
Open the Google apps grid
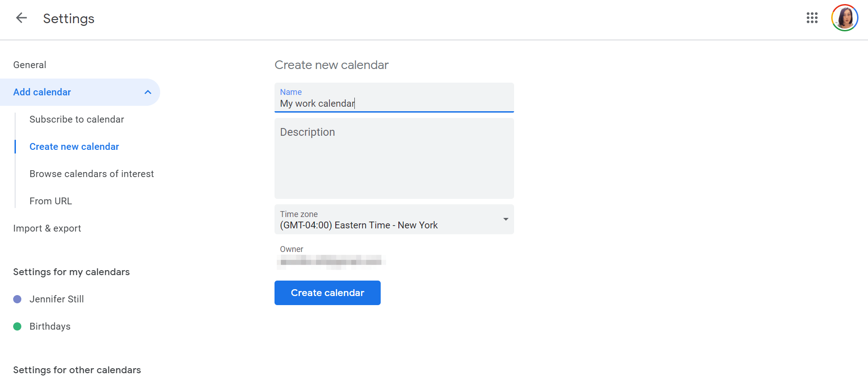[x=812, y=18]
